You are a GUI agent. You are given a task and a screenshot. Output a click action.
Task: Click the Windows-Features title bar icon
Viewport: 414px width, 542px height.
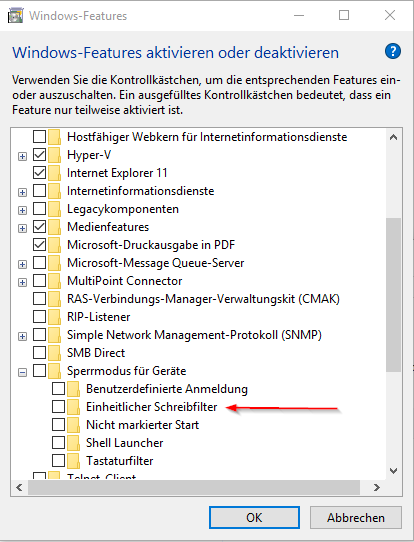[x=16, y=16]
